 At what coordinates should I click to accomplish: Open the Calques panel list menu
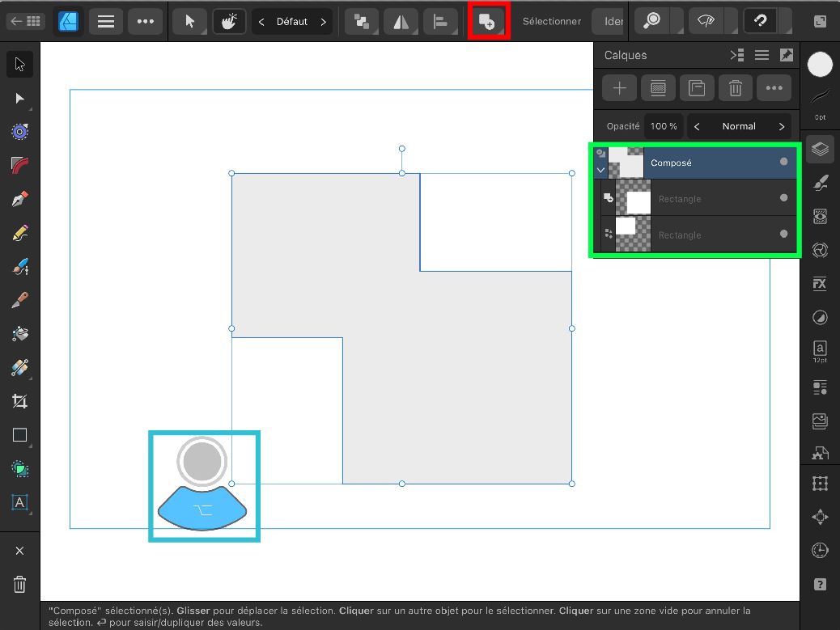762,55
